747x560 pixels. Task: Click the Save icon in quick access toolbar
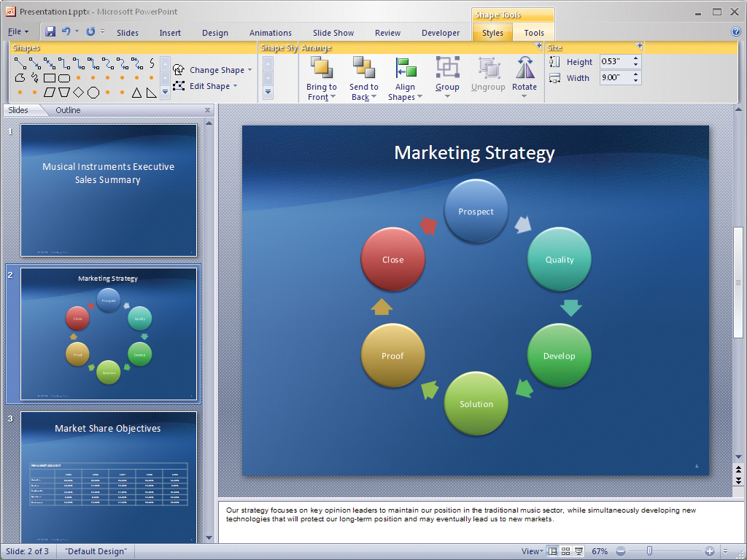click(x=50, y=31)
